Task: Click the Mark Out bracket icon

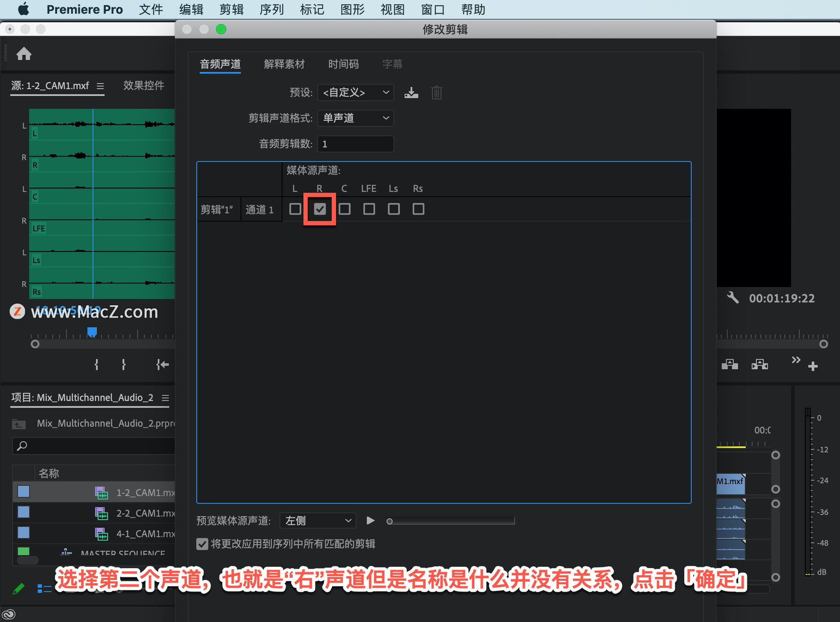Action: tap(124, 364)
